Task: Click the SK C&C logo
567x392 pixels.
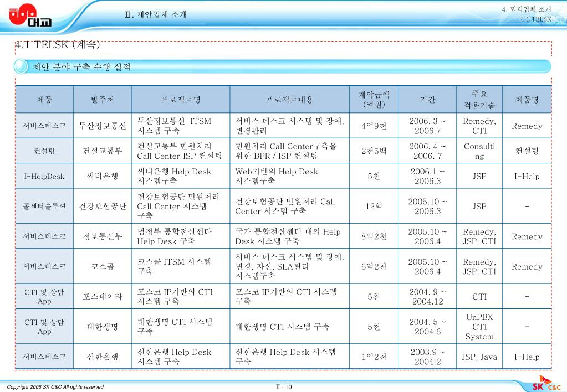Action: coord(546,383)
